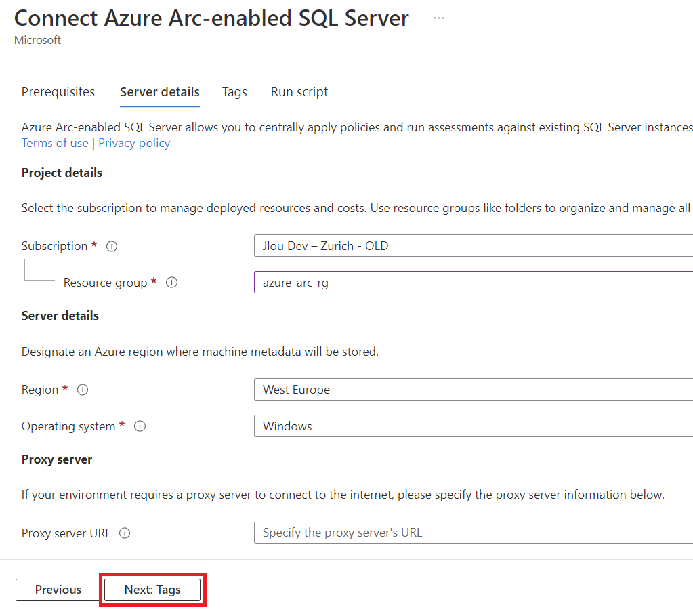Click the Server details section heading
This screenshot has width=693, height=616.
point(60,316)
